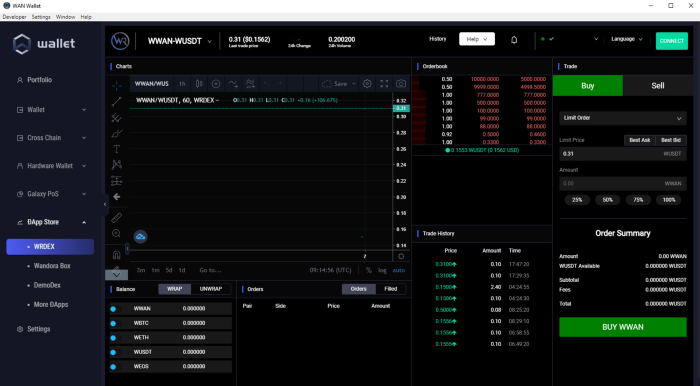Collapse the wallet sidebar handle

[x=105, y=204]
